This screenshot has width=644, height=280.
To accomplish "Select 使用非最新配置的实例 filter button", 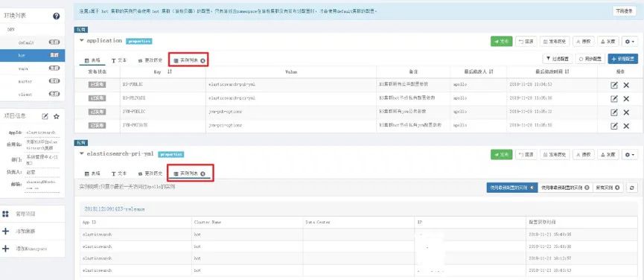I will (565, 188).
